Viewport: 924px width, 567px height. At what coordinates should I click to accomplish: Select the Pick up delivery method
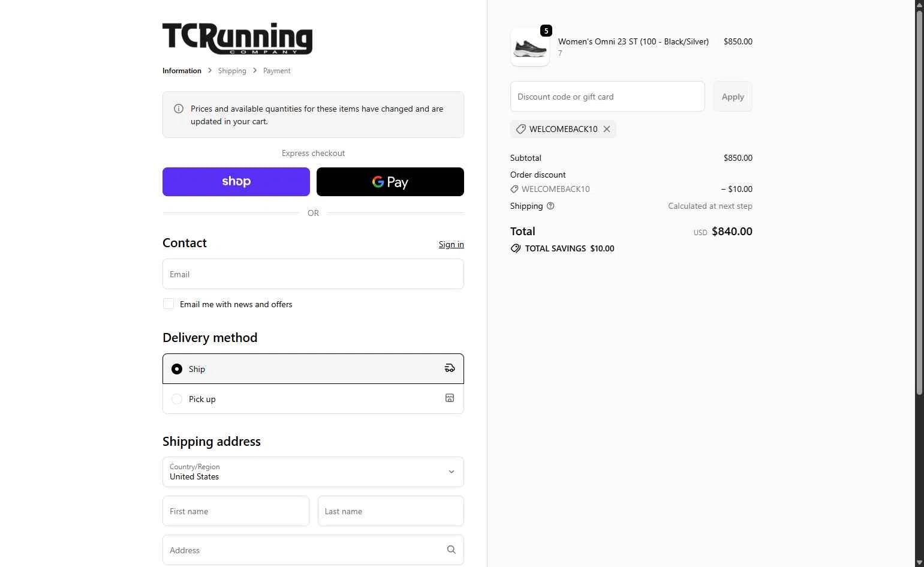[x=313, y=398]
